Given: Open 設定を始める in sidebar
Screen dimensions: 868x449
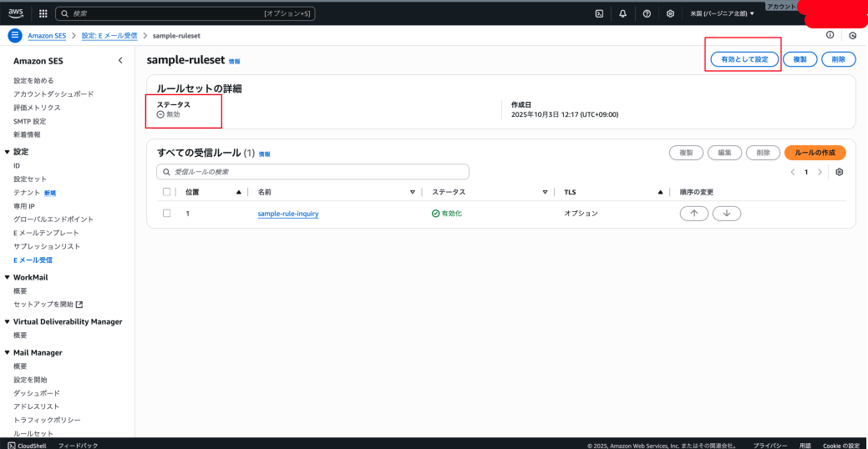Looking at the screenshot, I should coord(33,81).
